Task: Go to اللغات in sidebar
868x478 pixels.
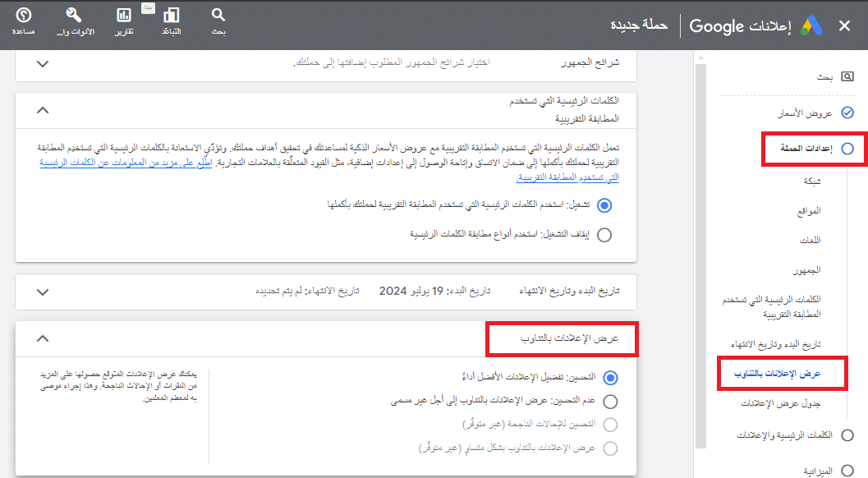Action: pyautogui.click(x=811, y=241)
